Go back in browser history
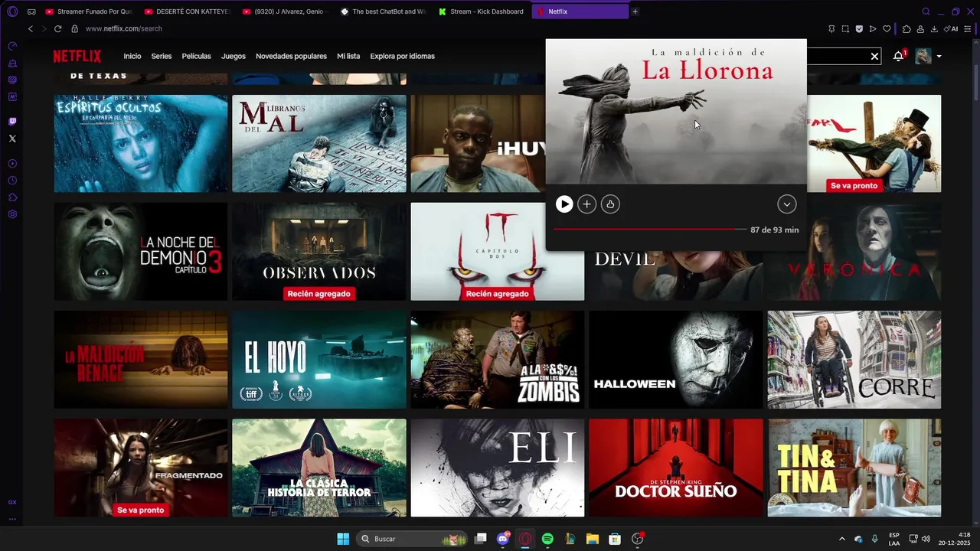Viewport: 980px width, 551px height. (x=31, y=28)
